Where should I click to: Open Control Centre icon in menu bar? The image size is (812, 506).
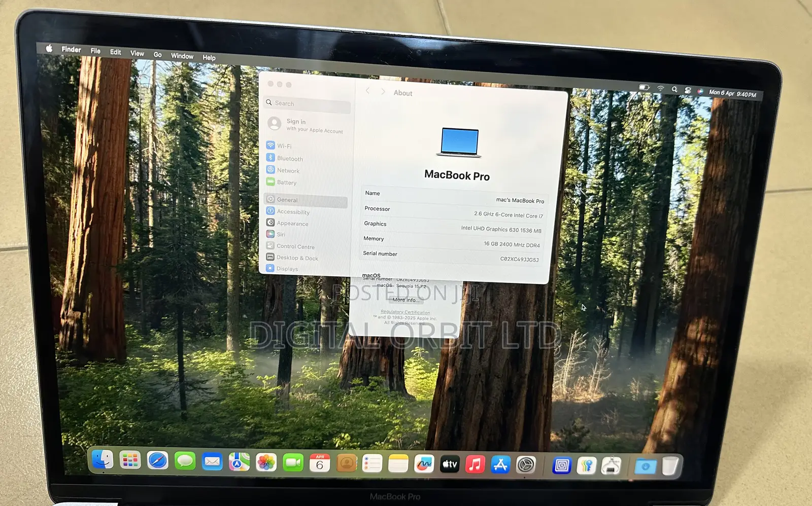click(688, 90)
